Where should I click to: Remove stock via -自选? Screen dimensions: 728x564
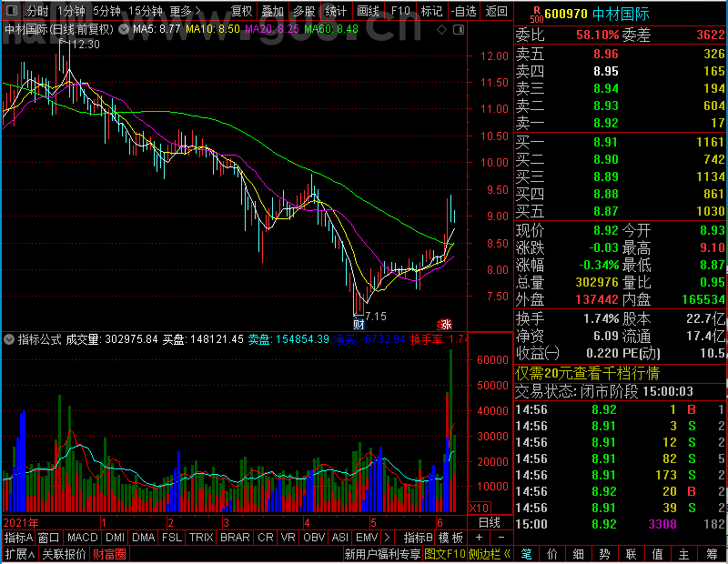pos(464,11)
